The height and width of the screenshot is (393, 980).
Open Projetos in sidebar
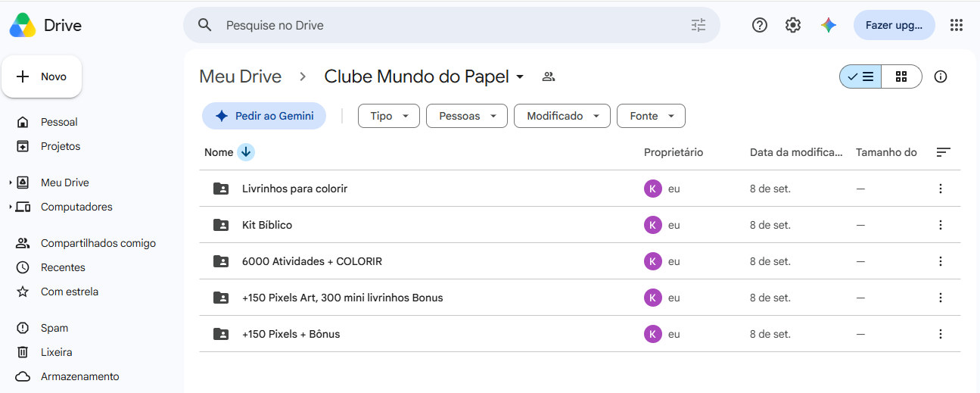[61, 146]
